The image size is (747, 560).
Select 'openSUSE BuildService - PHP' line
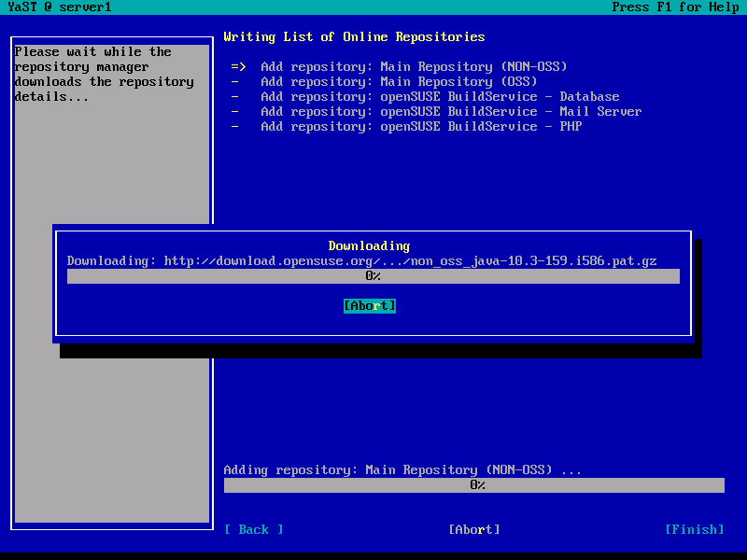point(421,126)
